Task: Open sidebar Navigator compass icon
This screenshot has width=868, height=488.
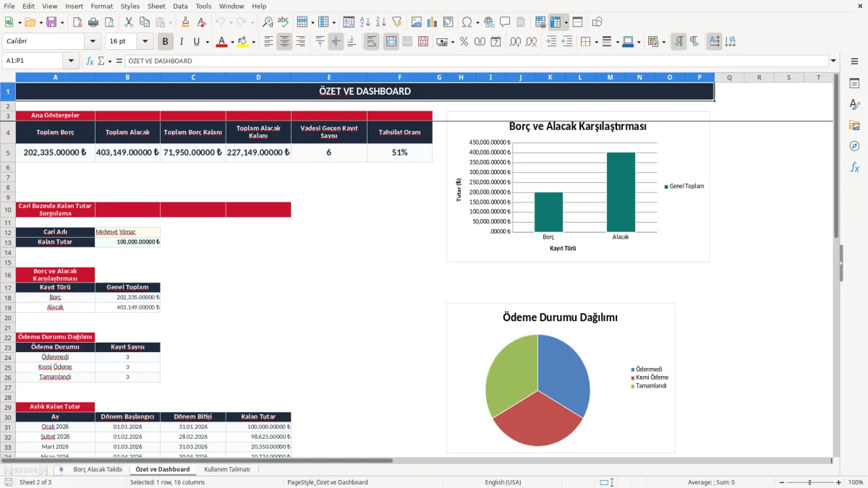Action: [x=854, y=146]
